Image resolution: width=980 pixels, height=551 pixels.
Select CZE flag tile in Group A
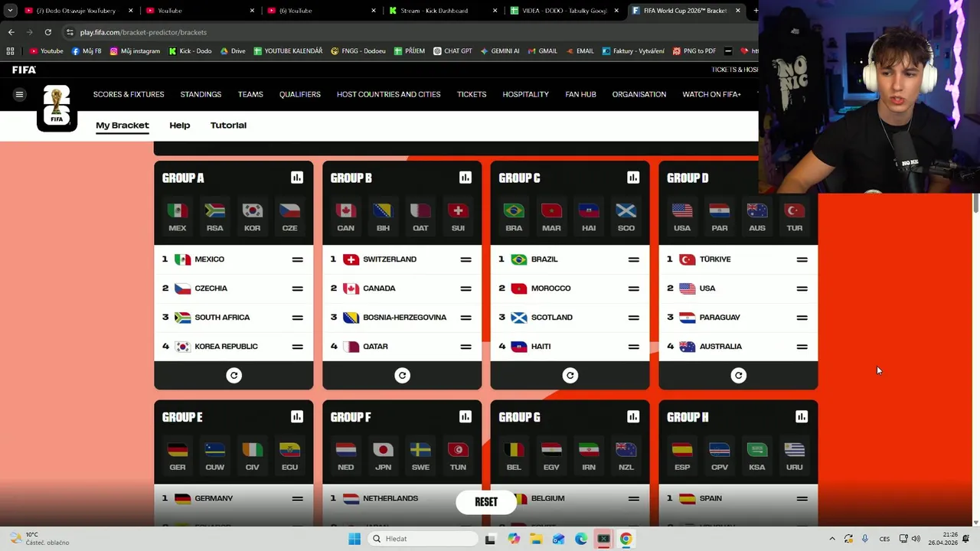pos(289,217)
